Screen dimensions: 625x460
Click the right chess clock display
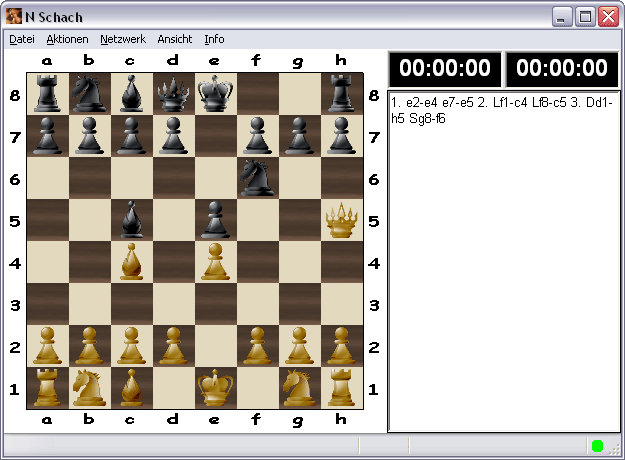point(562,68)
